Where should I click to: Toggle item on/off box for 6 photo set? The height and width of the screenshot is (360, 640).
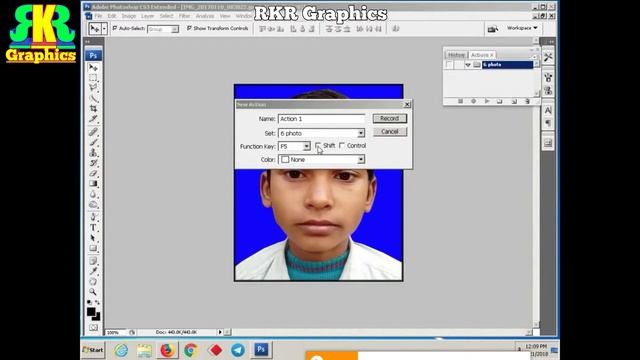click(x=449, y=65)
